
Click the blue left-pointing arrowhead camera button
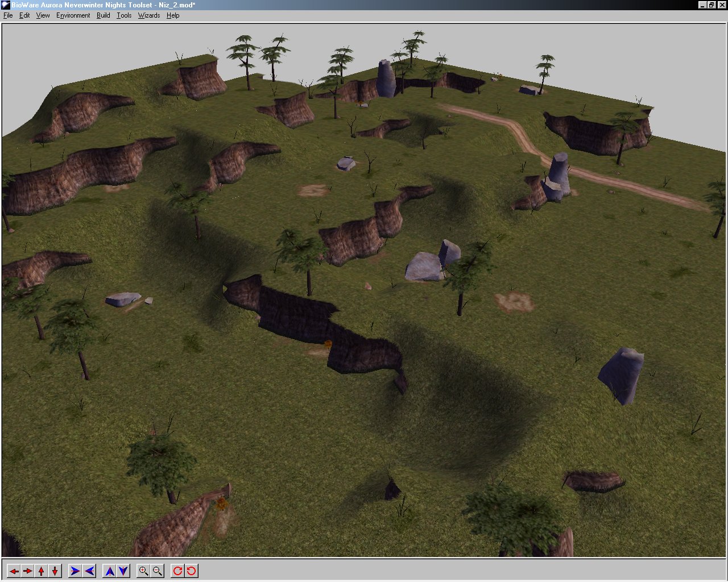point(89,571)
